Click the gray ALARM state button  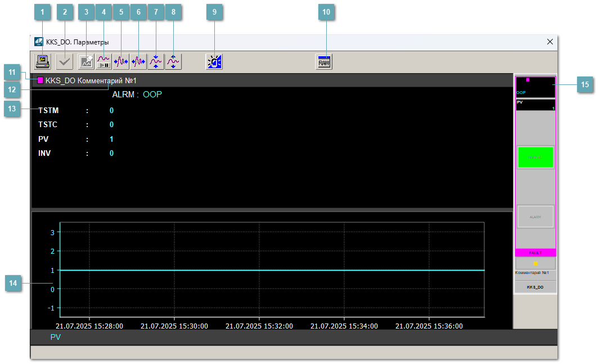[535, 217]
